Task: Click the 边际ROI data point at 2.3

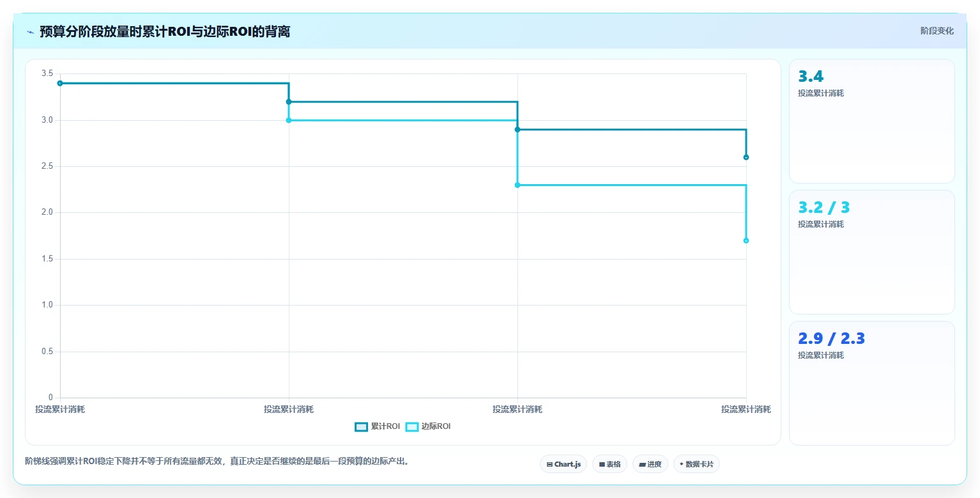Action: (517, 185)
